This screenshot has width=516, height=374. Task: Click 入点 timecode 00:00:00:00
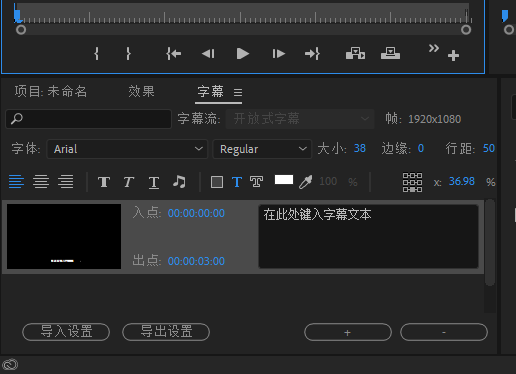pyautogui.click(x=196, y=213)
